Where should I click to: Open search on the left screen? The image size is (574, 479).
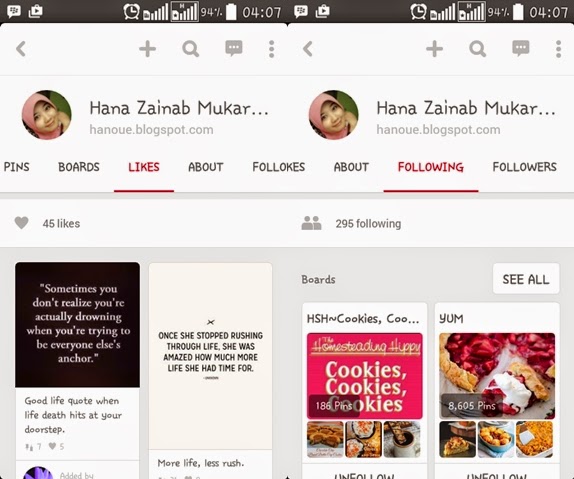click(x=191, y=49)
